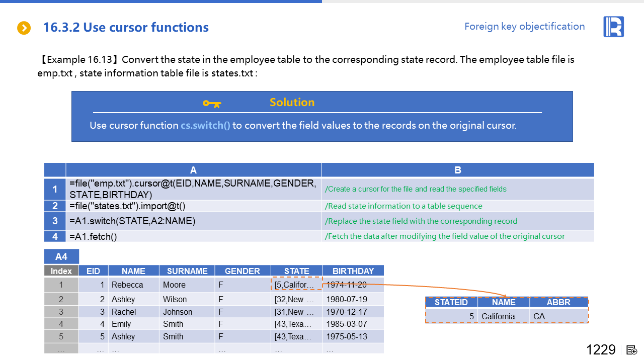Click the page-with-back-arrow icon near the slide number
Image resolution: width=644 pixels, height=362 pixels.
click(x=632, y=350)
